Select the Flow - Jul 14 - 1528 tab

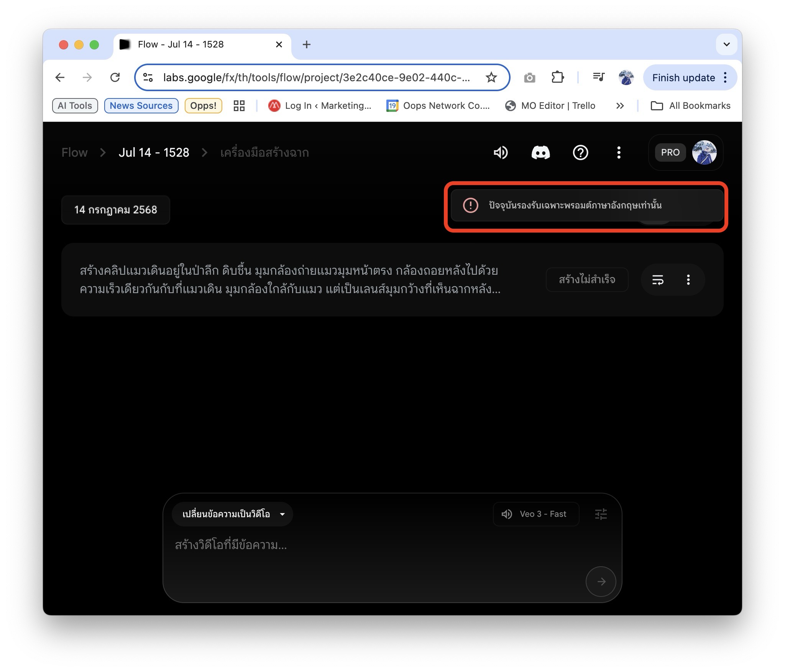[202, 45]
